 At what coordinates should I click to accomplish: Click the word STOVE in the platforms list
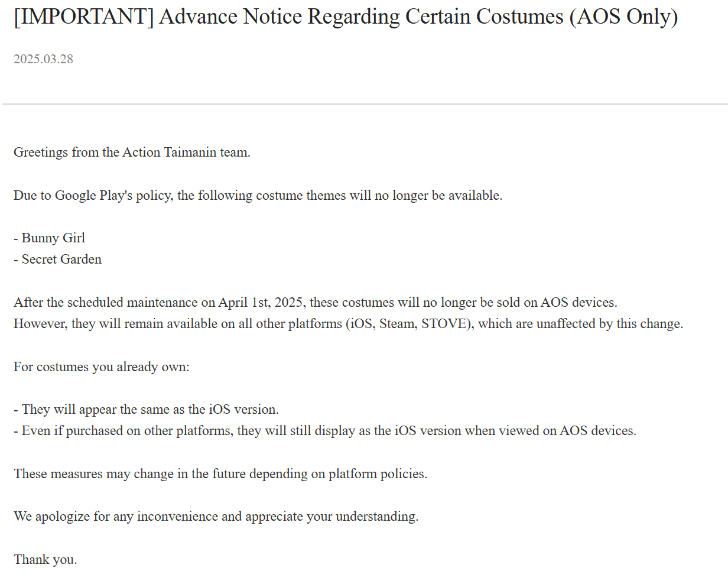click(445, 324)
